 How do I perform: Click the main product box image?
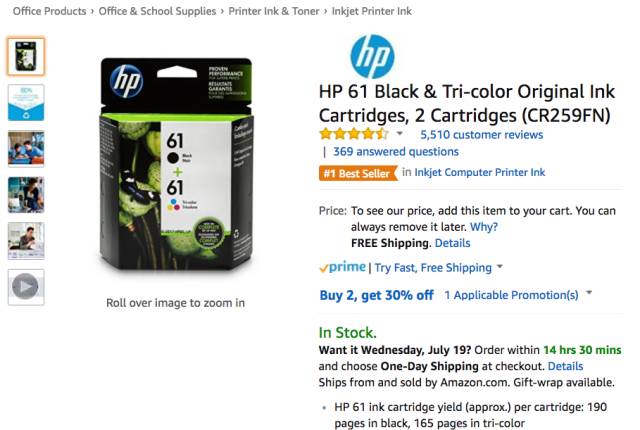pyautogui.click(x=176, y=164)
